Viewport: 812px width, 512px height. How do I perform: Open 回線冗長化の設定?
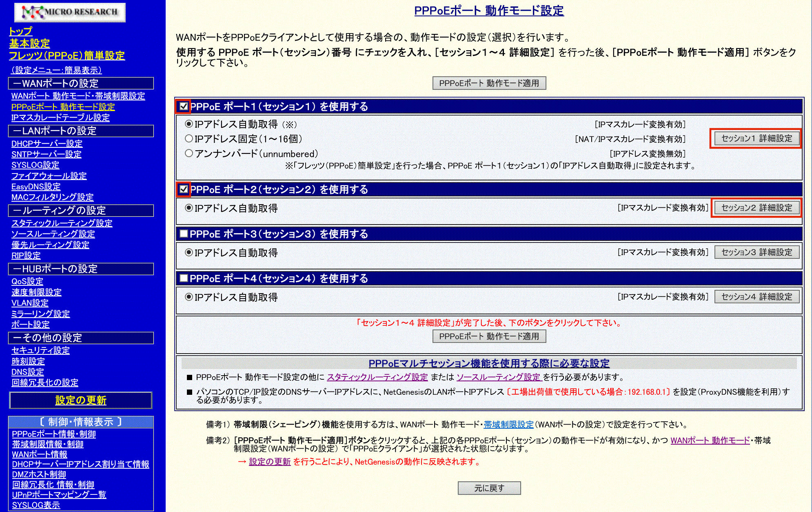click(x=45, y=383)
